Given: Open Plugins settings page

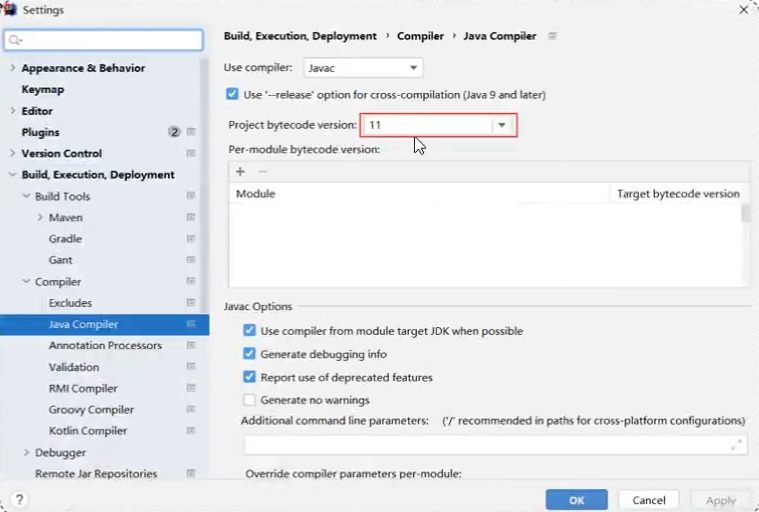Looking at the screenshot, I should click(x=41, y=132).
